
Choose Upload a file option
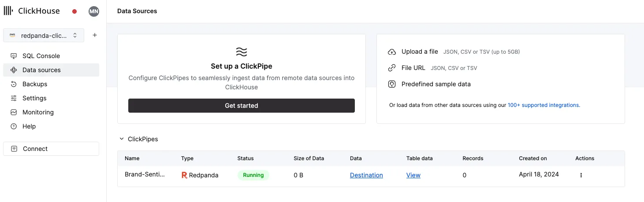[420, 51]
